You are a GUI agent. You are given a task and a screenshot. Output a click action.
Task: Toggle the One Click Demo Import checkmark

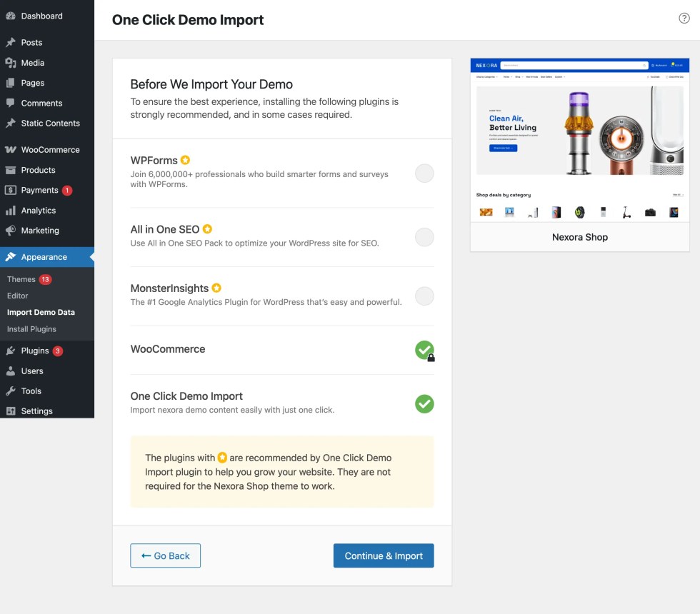click(x=424, y=404)
